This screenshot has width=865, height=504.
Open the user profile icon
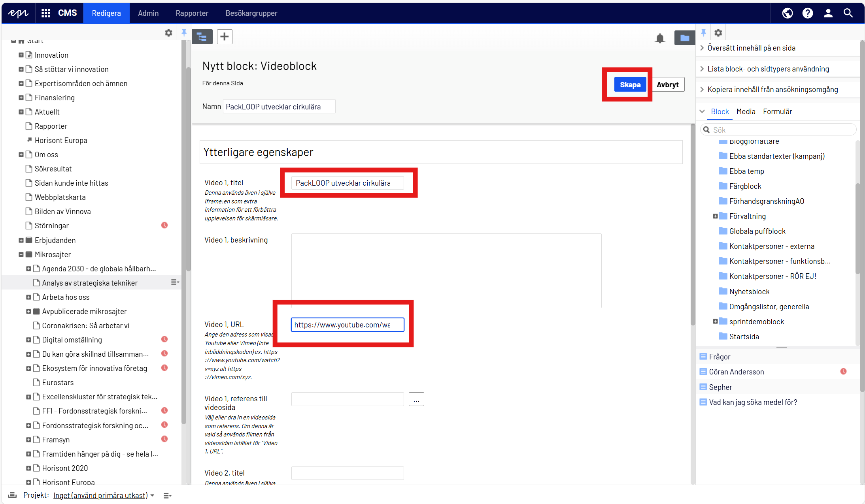(x=828, y=13)
